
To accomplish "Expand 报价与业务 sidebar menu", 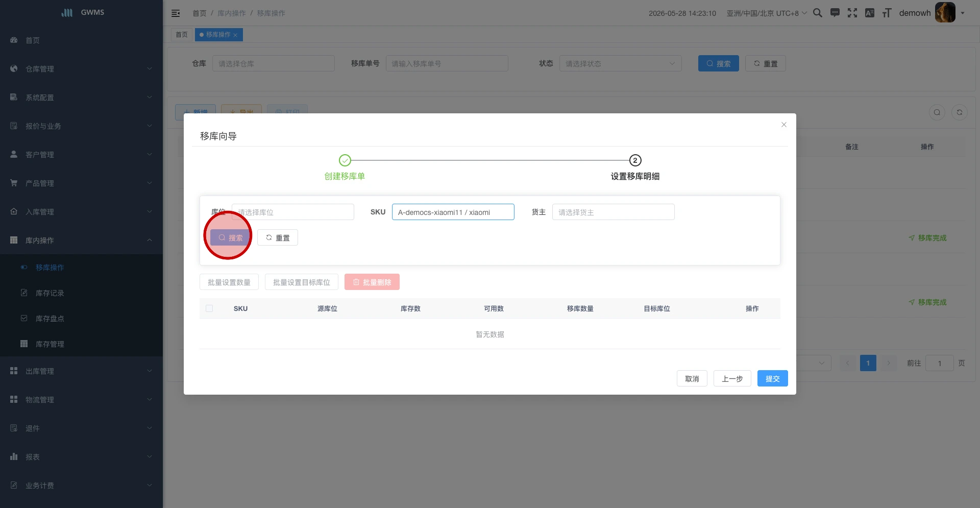I will (82, 126).
